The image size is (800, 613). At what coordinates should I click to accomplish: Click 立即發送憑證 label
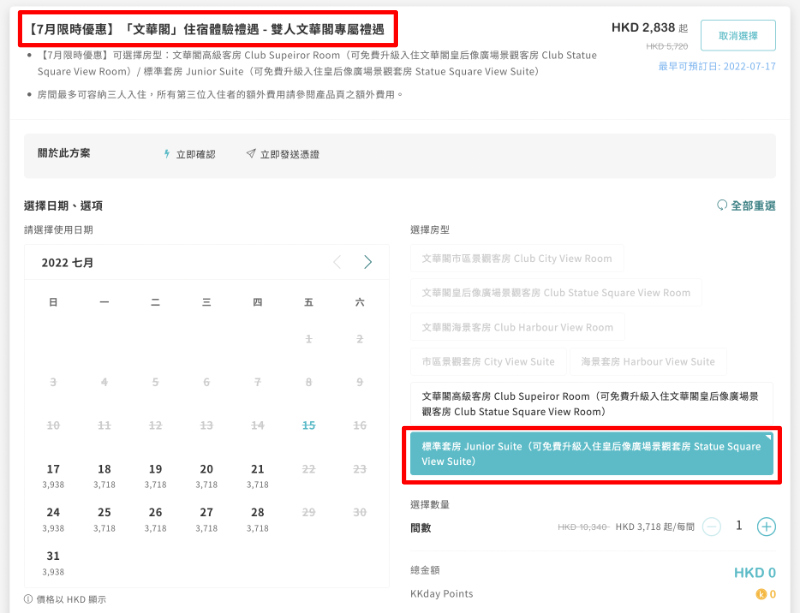pyautogui.click(x=289, y=154)
